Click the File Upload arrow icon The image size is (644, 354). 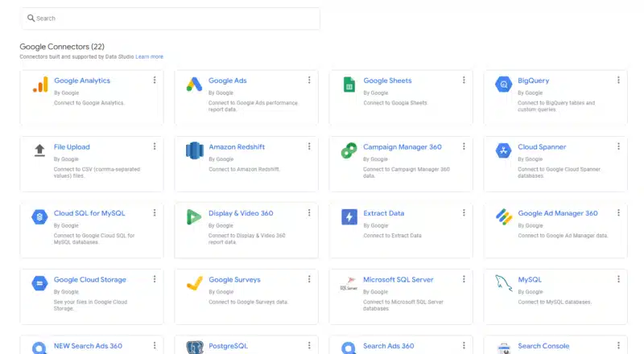click(x=39, y=150)
